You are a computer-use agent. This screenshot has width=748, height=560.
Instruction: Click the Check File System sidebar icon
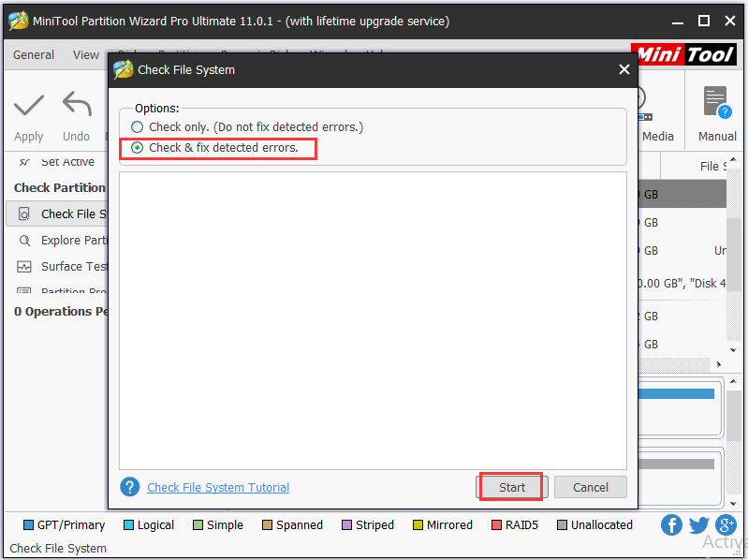point(23,214)
